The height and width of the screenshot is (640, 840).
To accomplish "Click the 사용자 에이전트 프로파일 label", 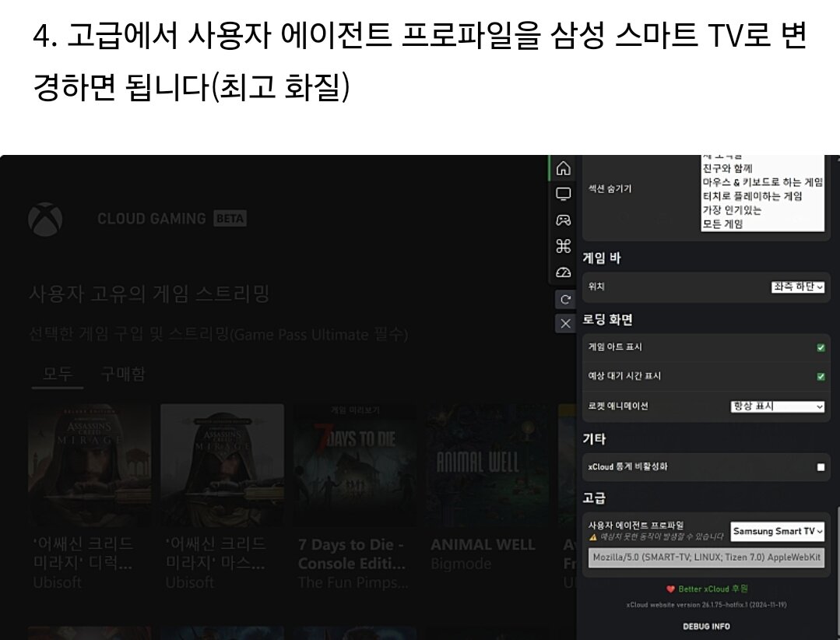I will pyautogui.click(x=636, y=526).
